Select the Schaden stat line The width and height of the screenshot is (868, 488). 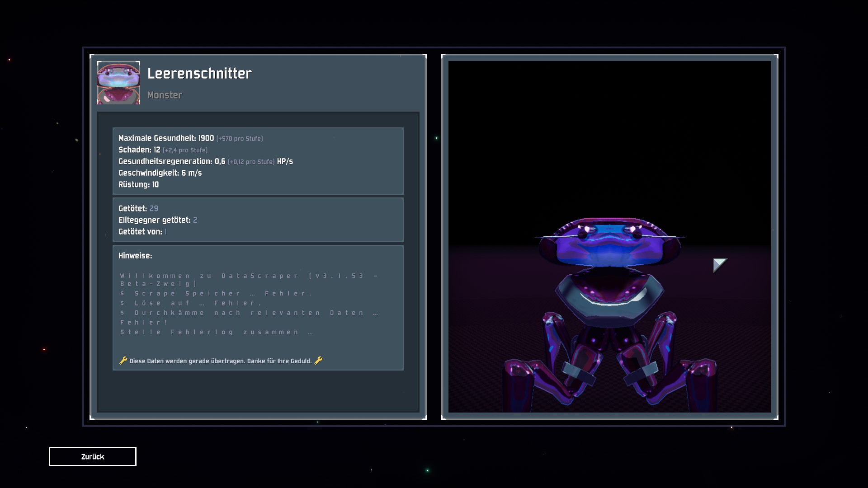point(163,150)
